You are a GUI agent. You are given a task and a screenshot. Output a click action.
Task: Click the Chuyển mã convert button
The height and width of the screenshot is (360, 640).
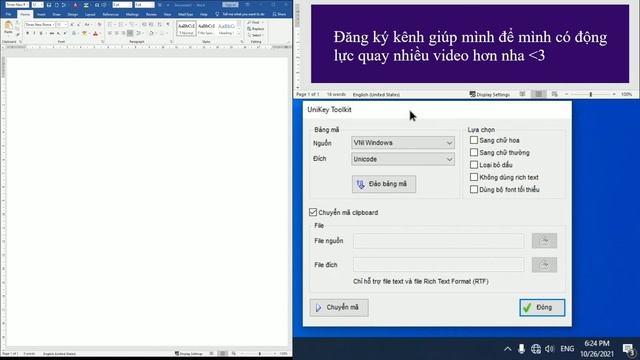click(339, 307)
